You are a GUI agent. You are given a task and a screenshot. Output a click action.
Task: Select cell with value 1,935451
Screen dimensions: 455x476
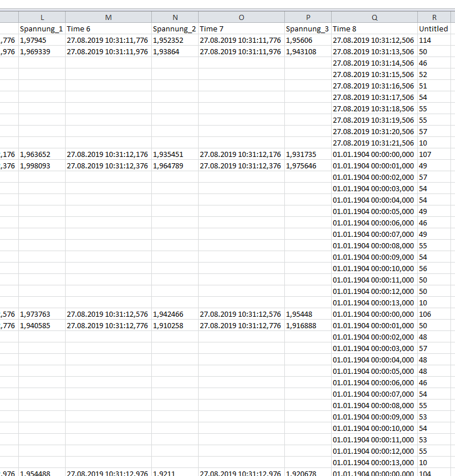click(175, 154)
